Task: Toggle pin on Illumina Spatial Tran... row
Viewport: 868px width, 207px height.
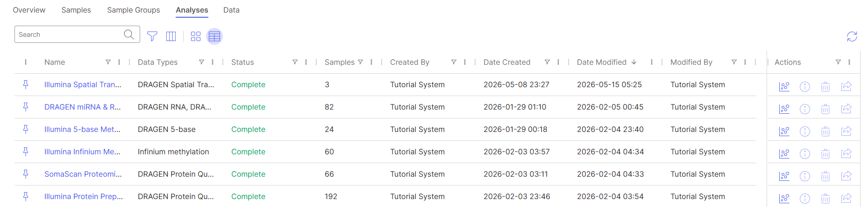Action: (26, 84)
